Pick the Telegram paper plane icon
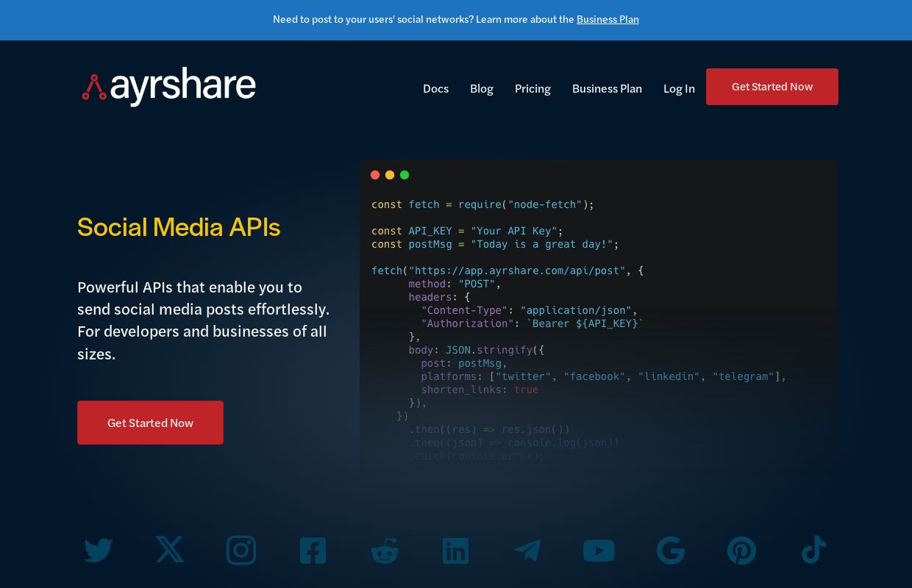912x588 pixels. 527,551
